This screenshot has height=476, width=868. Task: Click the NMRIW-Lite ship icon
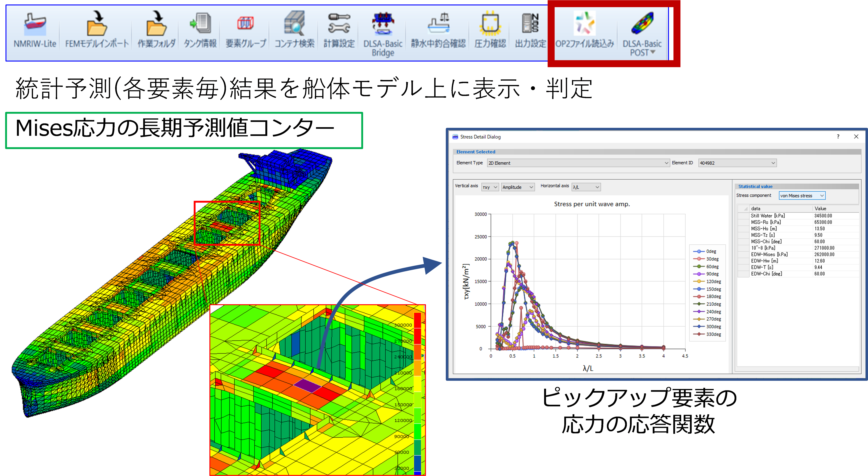coord(35,24)
